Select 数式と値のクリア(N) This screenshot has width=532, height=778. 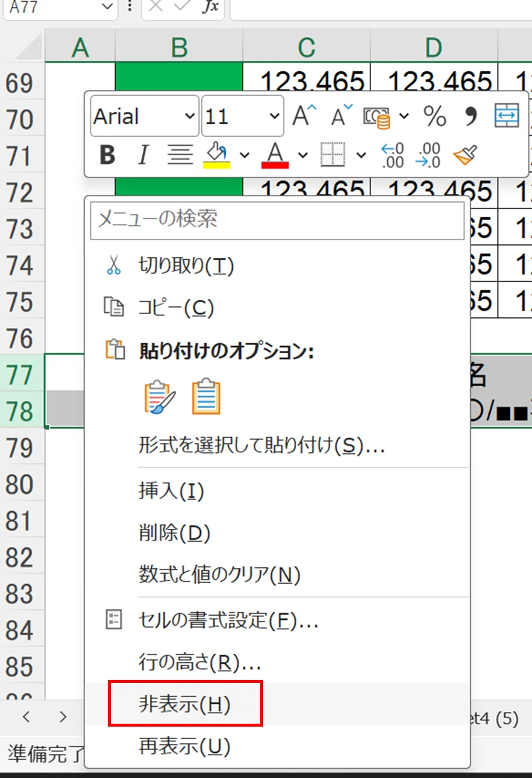(x=278, y=575)
